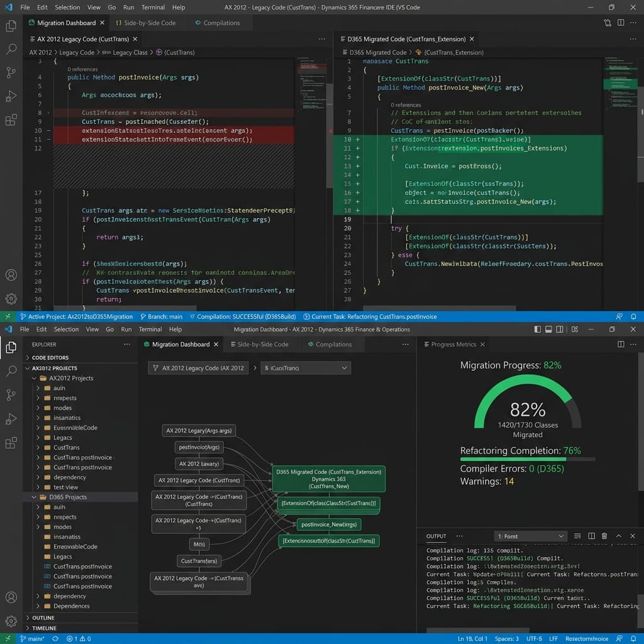Clear the Output panel with the trash icon
644x644 pixels.
point(604,536)
